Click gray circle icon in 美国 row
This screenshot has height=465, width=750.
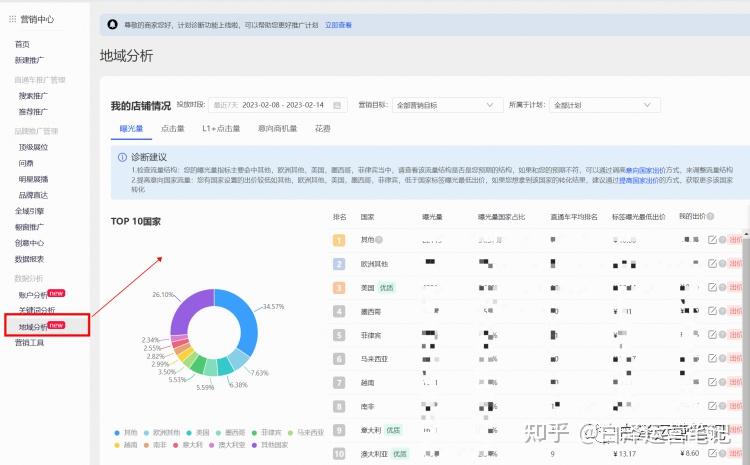722,287
